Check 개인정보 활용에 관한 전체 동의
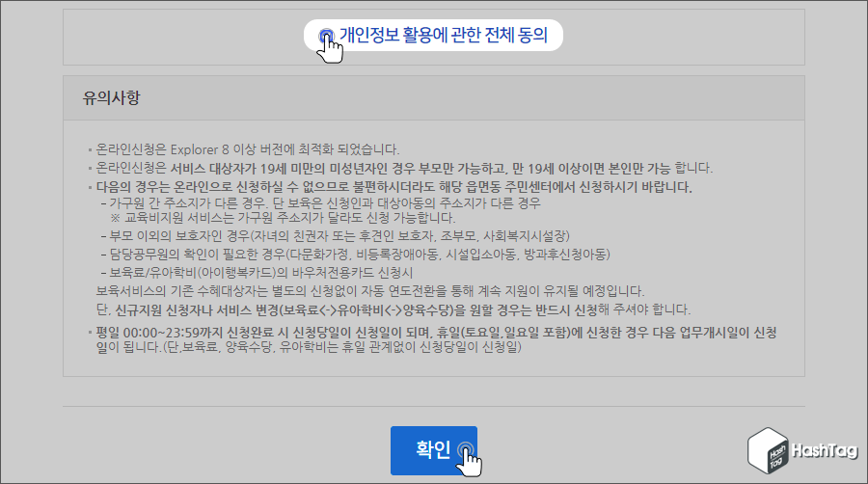This screenshot has width=868, height=484. (x=327, y=36)
